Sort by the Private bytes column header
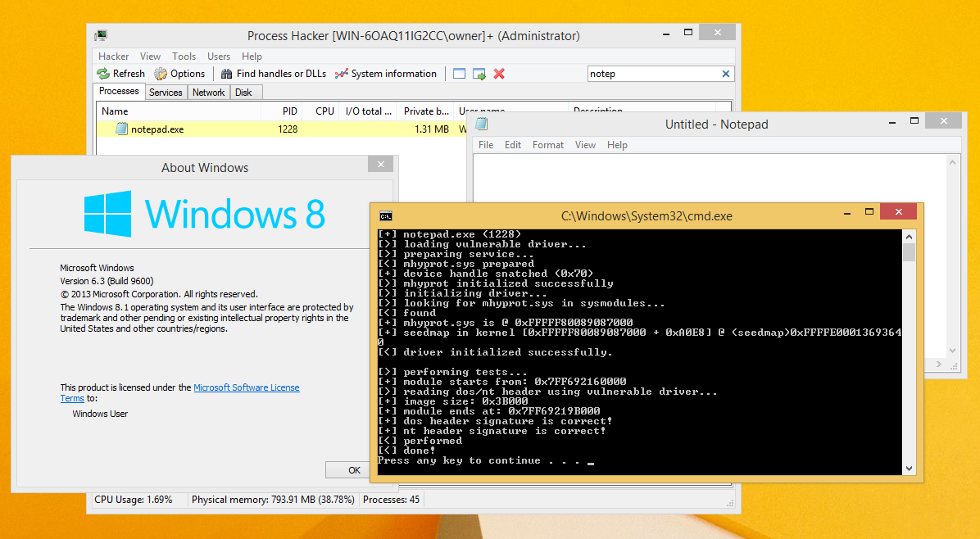The width and height of the screenshot is (980, 539). (x=425, y=111)
